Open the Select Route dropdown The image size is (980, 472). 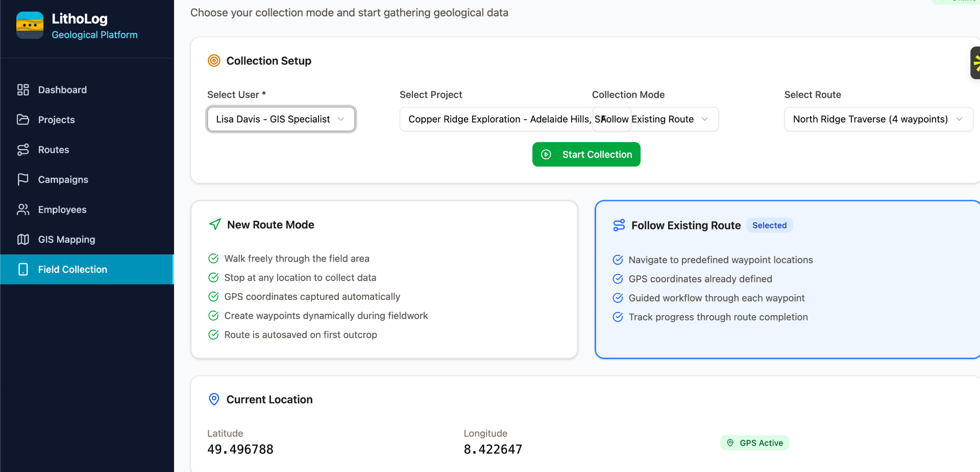click(x=878, y=119)
